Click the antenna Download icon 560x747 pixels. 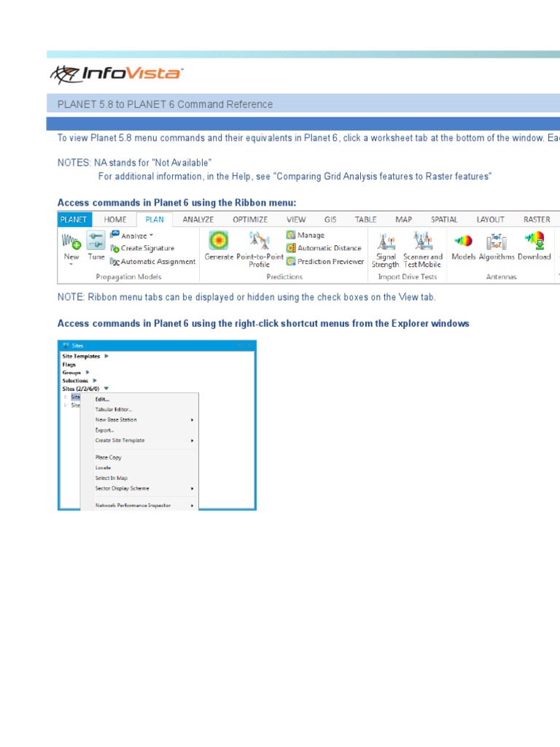(534, 241)
